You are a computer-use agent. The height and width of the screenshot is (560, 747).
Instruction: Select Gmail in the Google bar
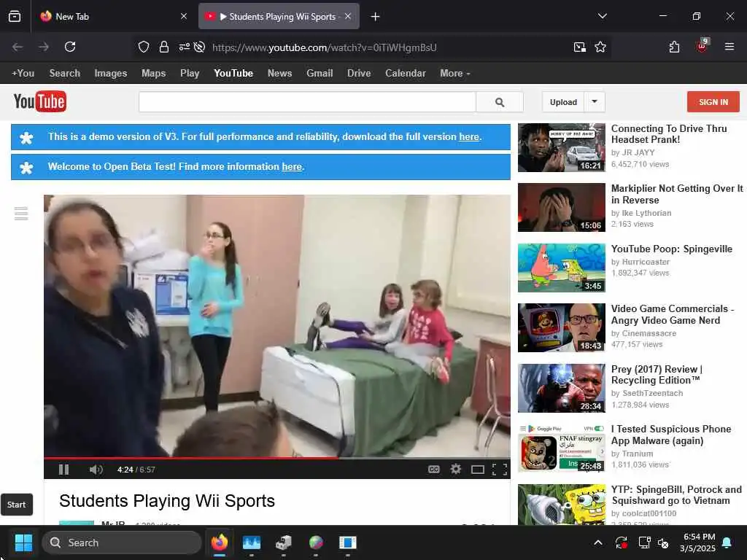[x=320, y=74]
